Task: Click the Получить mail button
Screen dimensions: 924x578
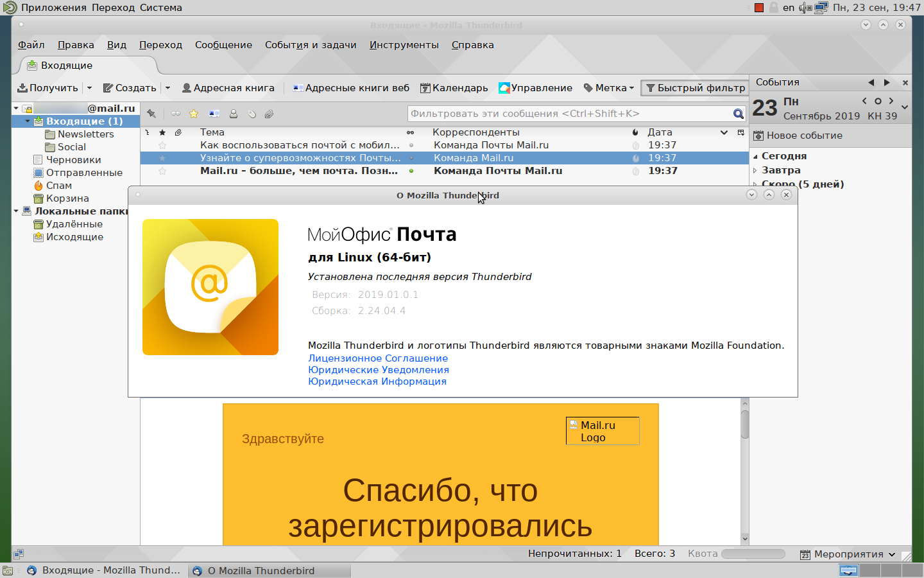Action: (x=47, y=88)
